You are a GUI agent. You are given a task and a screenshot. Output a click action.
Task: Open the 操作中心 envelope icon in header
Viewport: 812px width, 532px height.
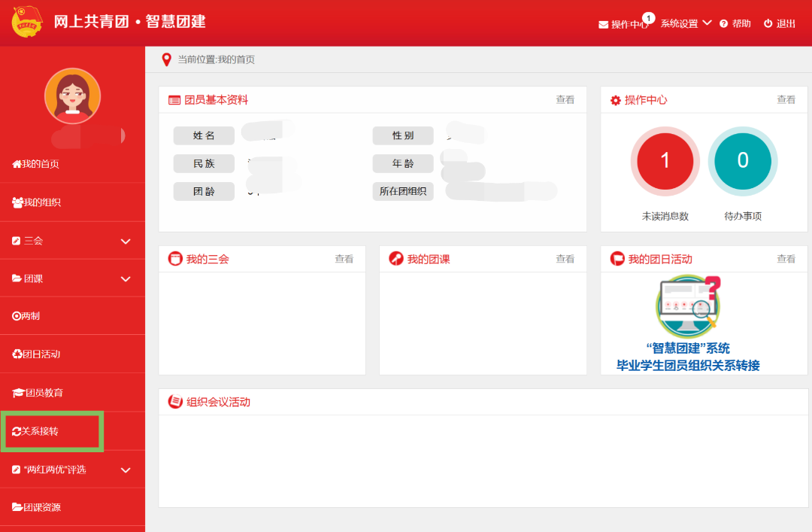click(x=603, y=24)
